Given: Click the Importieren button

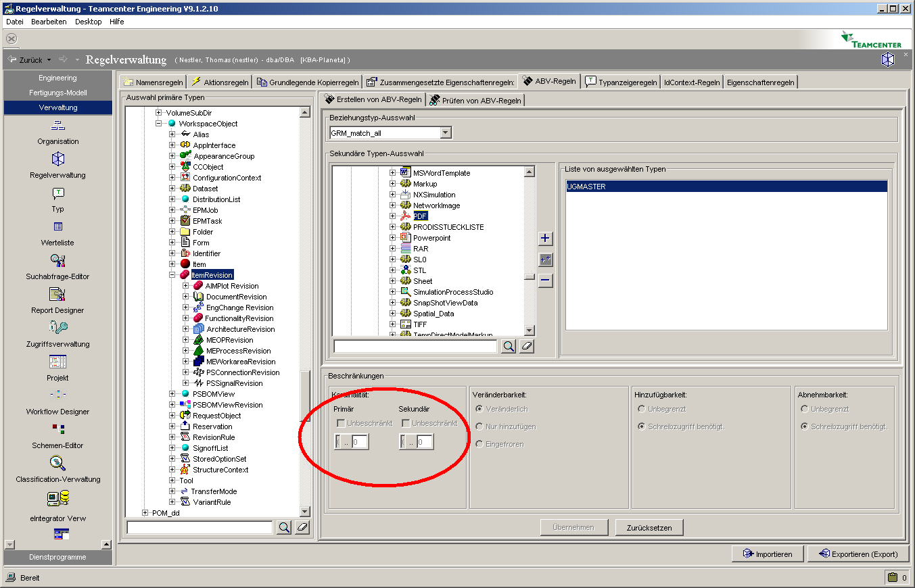Looking at the screenshot, I should (x=768, y=554).
